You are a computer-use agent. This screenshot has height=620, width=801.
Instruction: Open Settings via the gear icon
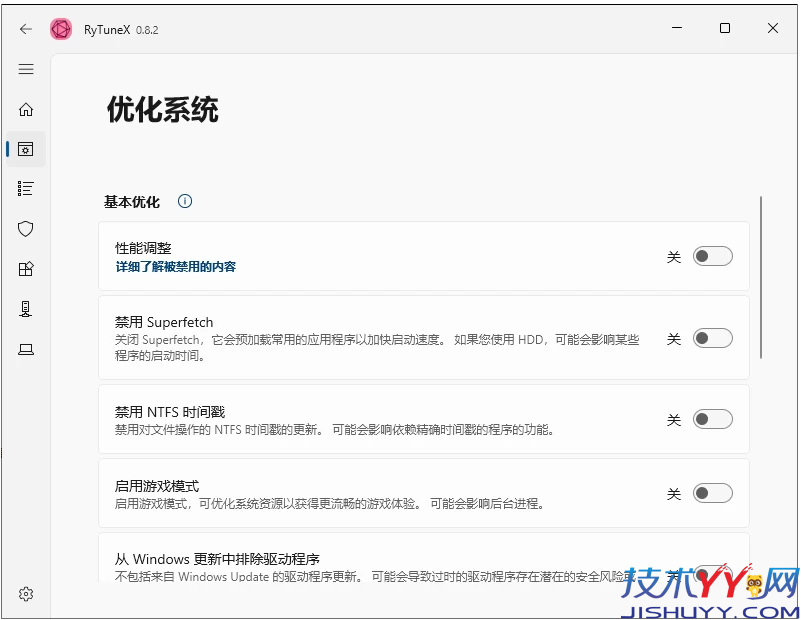26,593
